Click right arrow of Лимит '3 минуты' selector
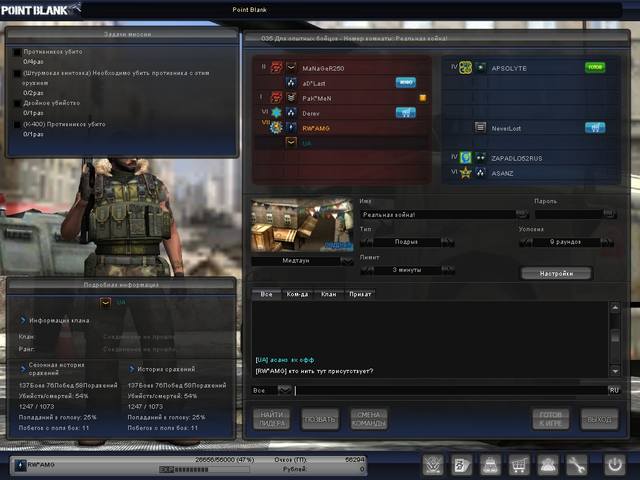 tap(448, 270)
